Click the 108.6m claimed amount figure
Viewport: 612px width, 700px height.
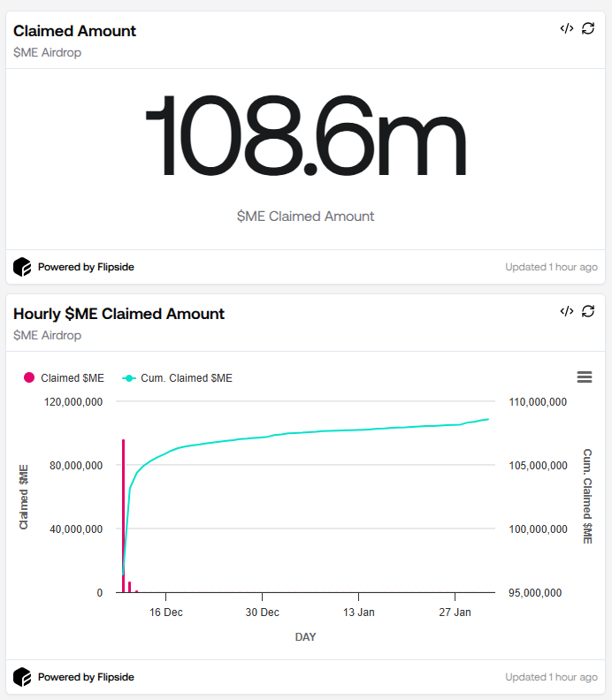click(x=305, y=137)
